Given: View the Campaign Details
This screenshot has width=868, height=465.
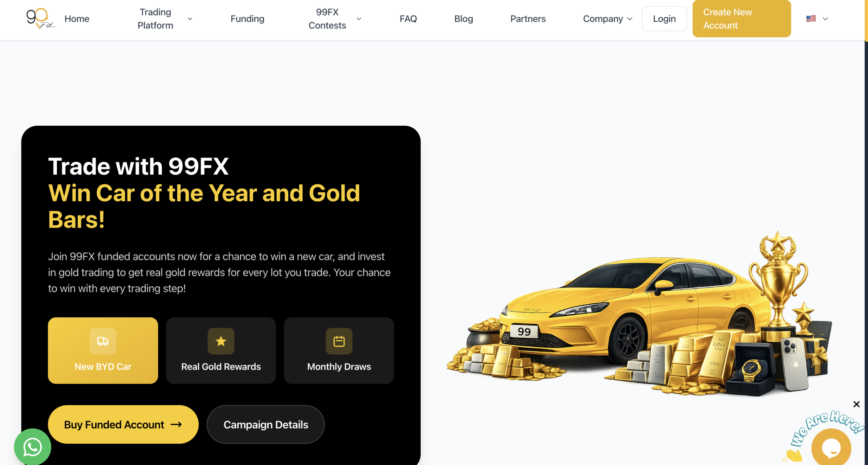Looking at the screenshot, I should click(265, 424).
